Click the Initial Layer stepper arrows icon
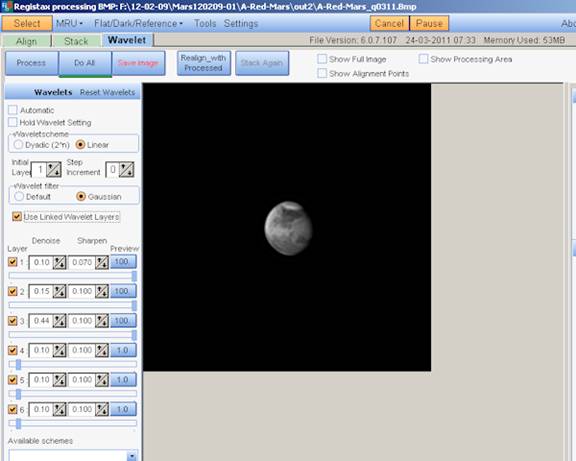 click(x=54, y=170)
